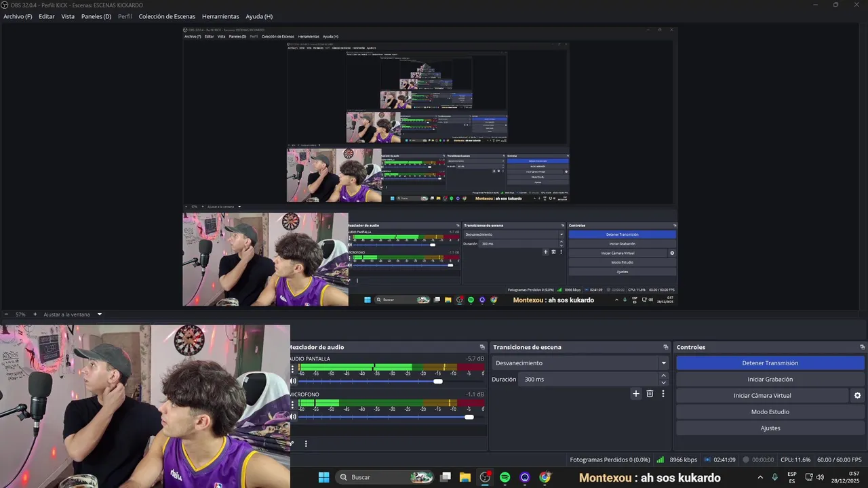The width and height of the screenshot is (868, 488).
Task: Click the 8966 kbps bitrate reading
Action: [683, 460]
